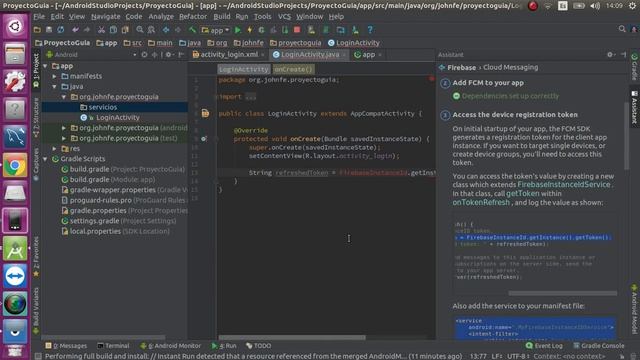Collapse the app module tree node

click(45, 66)
